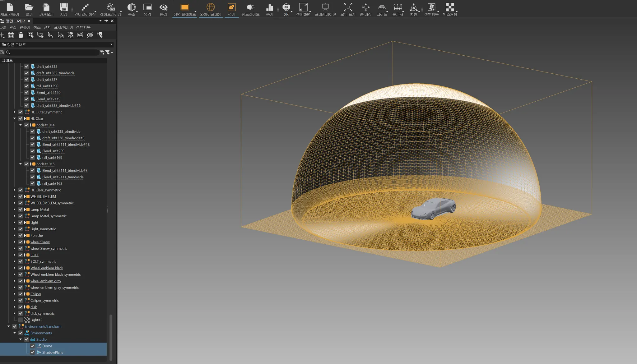Collapse the HL Clear node
Screen dimensions: 637x364
click(14, 118)
